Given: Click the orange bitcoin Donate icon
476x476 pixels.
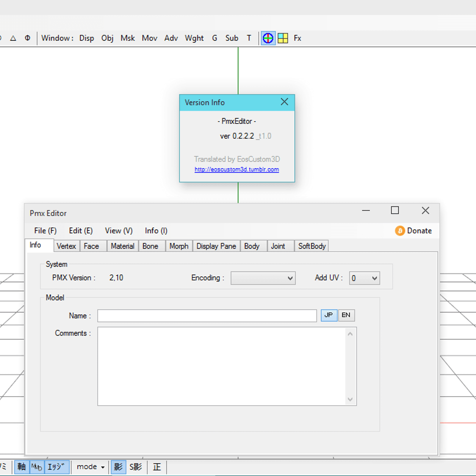Looking at the screenshot, I should click(400, 231).
